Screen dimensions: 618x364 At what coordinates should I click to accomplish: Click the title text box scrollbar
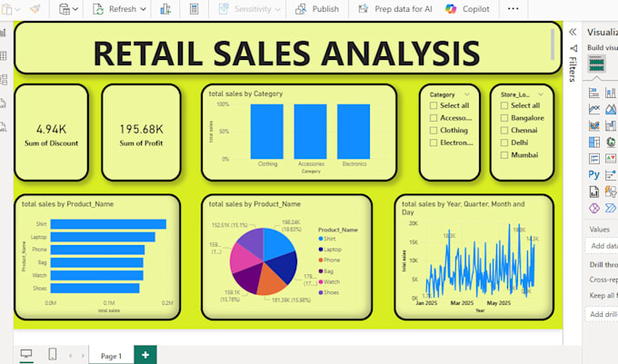(553, 44)
